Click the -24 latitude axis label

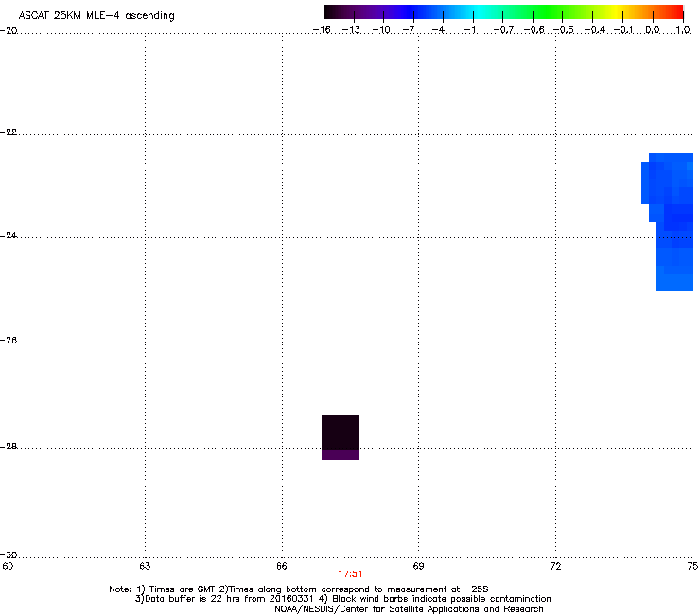pyautogui.click(x=9, y=236)
